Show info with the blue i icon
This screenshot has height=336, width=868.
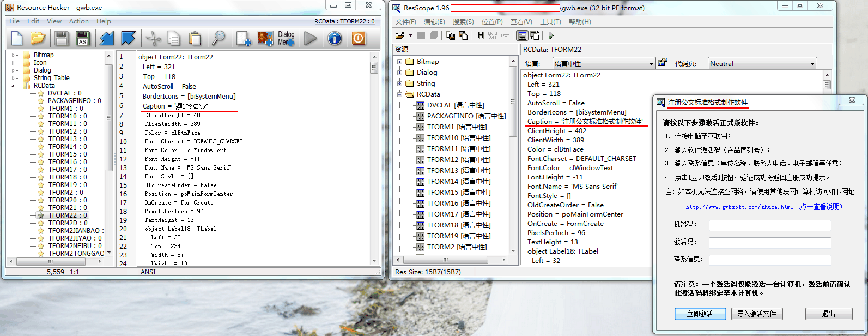point(335,38)
